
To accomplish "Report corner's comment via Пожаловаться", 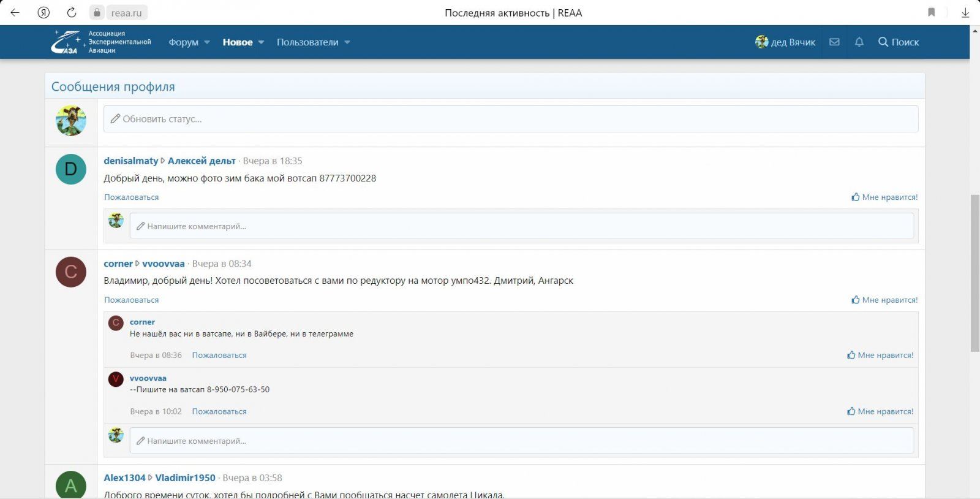I will 219,355.
